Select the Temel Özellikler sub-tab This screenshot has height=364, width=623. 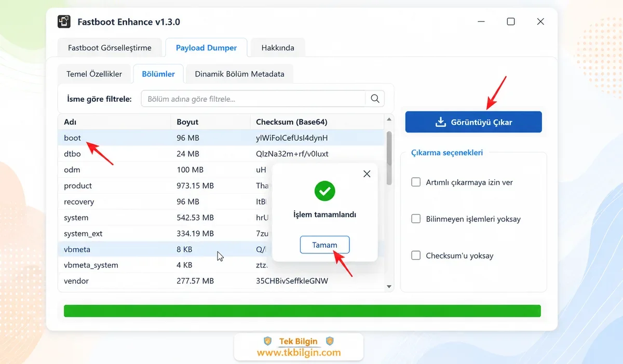tap(94, 74)
